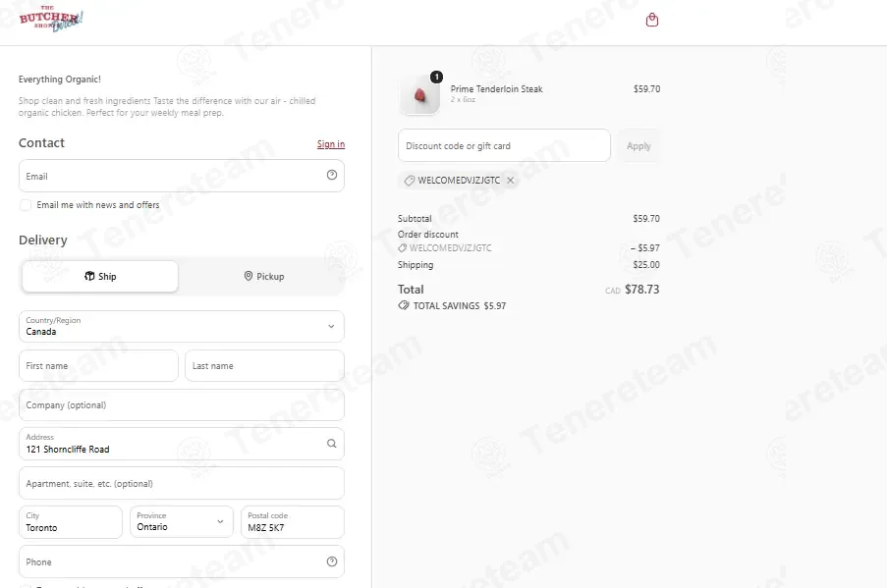Select the Company (optional) field
This screenshot has height=588, width=887.
[182, 404]
